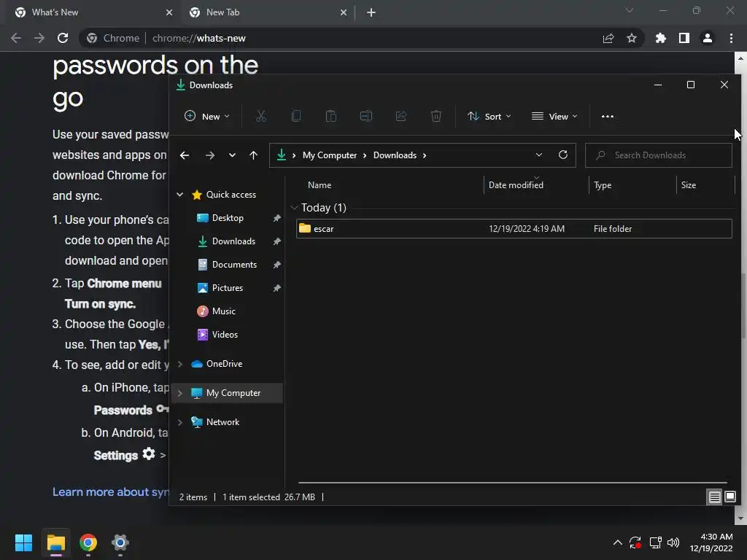The width and height of the screenshot is (747, 560).
Task: Sort by the Size column header
Action: point(689,185)
